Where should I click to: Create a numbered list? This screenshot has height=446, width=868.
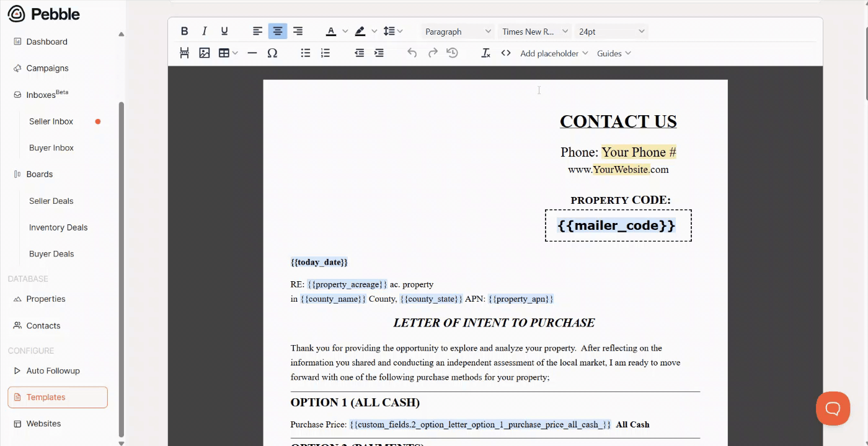click(325, 53)
